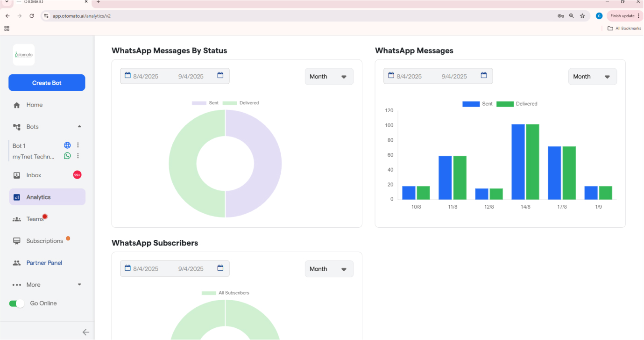The height and width of the screenshot is (340, 644).
Task: Open calendar icon in WhatsApp Messages date range
Action: 484,76
